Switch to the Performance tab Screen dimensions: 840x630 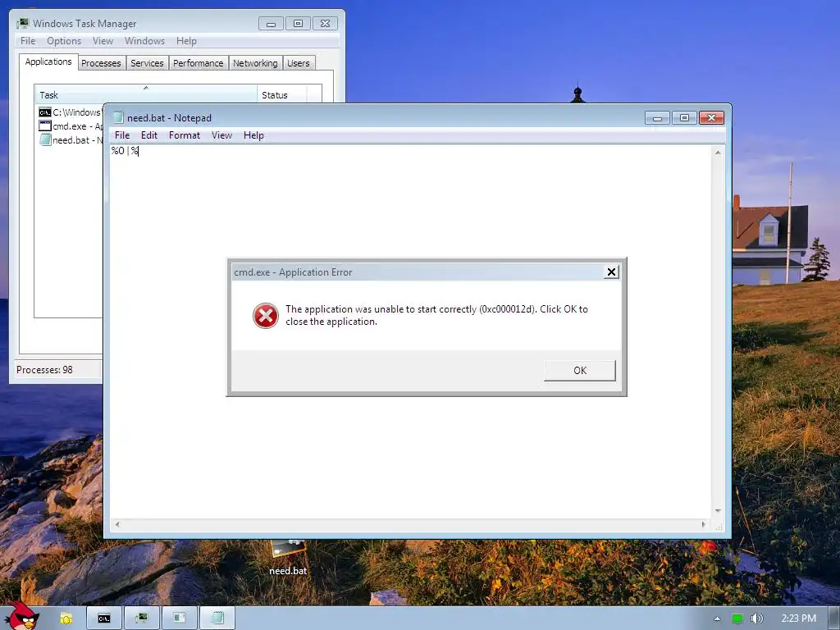coord(198,63)
